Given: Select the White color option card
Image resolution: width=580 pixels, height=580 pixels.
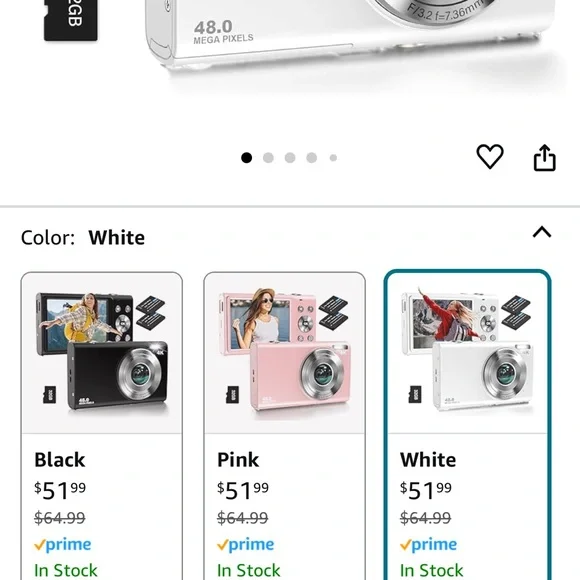Looking at the screenshot, I should point(468,425).
